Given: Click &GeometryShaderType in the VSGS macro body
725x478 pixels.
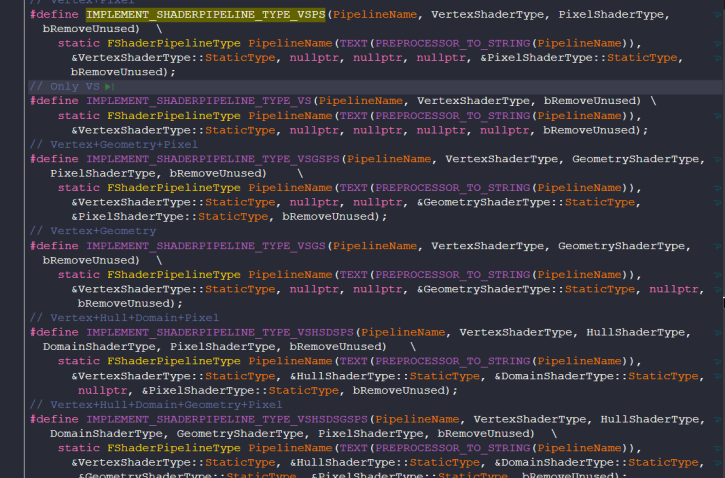Looking at the screenshot, I should point(484,289).
